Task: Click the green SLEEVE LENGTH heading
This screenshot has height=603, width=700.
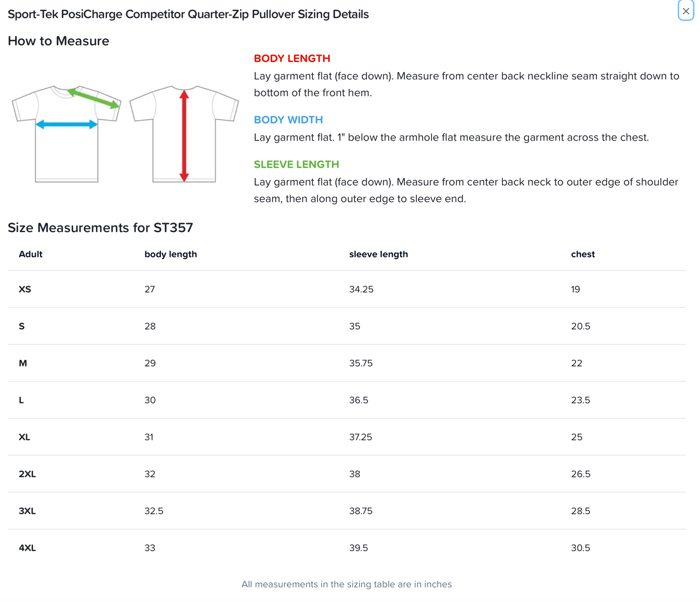Action: (x=296, y=164)
